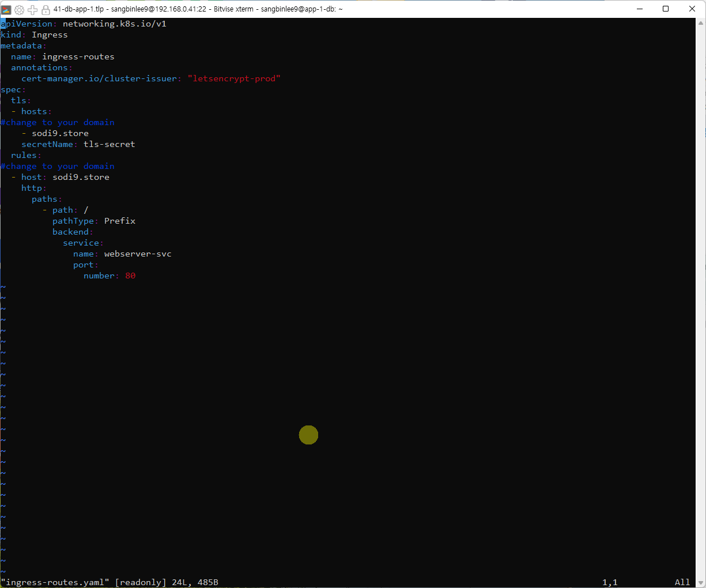The width and height of the screenshot is (706, 588).
Task: Click the 'service:' key
Action: point(84,243)
